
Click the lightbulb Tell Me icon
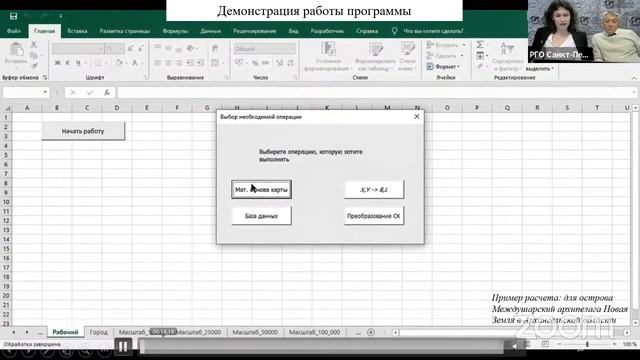click(394, 31)
